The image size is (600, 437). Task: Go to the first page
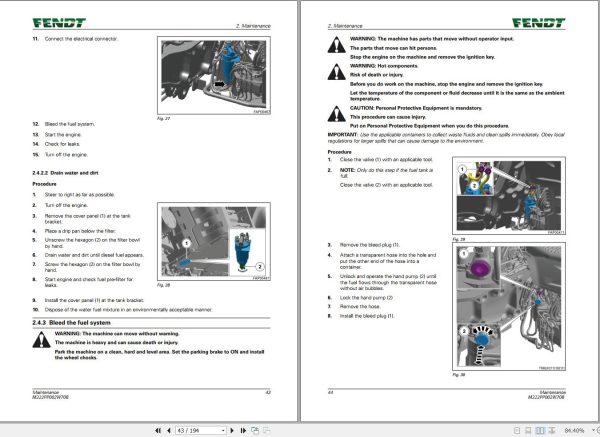tap(158, 430)
